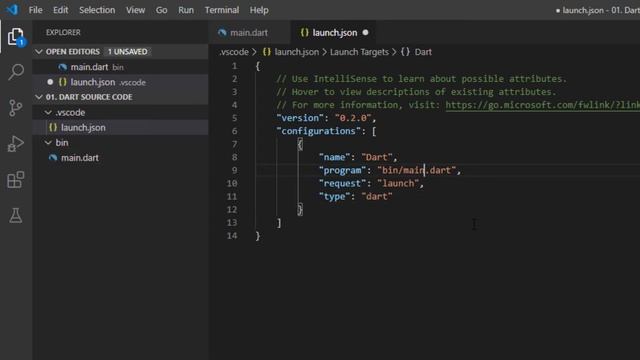Open the Run and Debug view icon
The width and height of the screenshot is (640, 360).
pos(16,144)
